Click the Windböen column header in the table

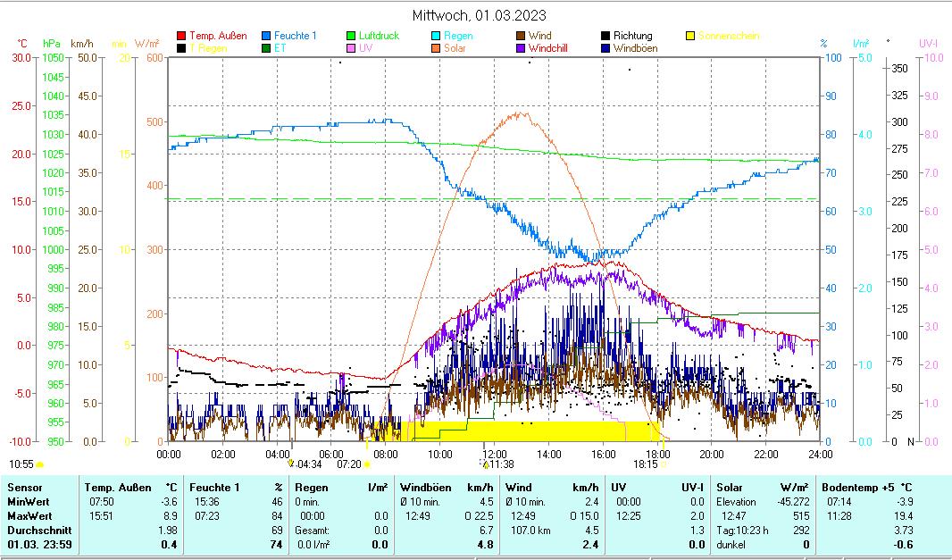coord(426,488)
